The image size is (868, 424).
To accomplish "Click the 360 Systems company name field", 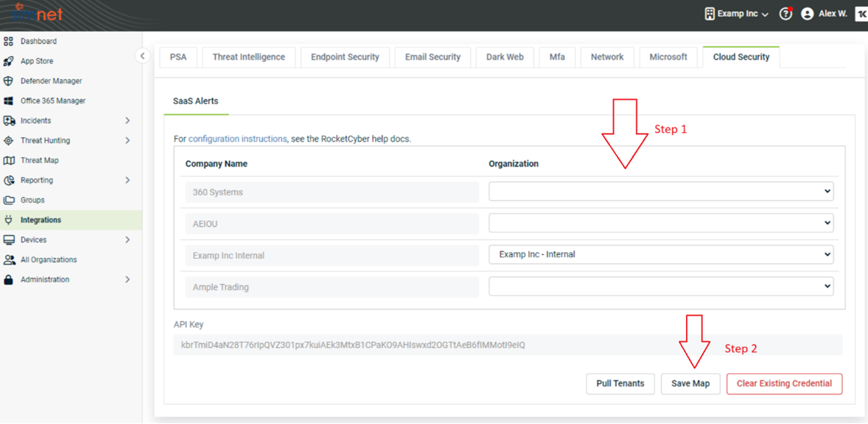I will [332, 192].
